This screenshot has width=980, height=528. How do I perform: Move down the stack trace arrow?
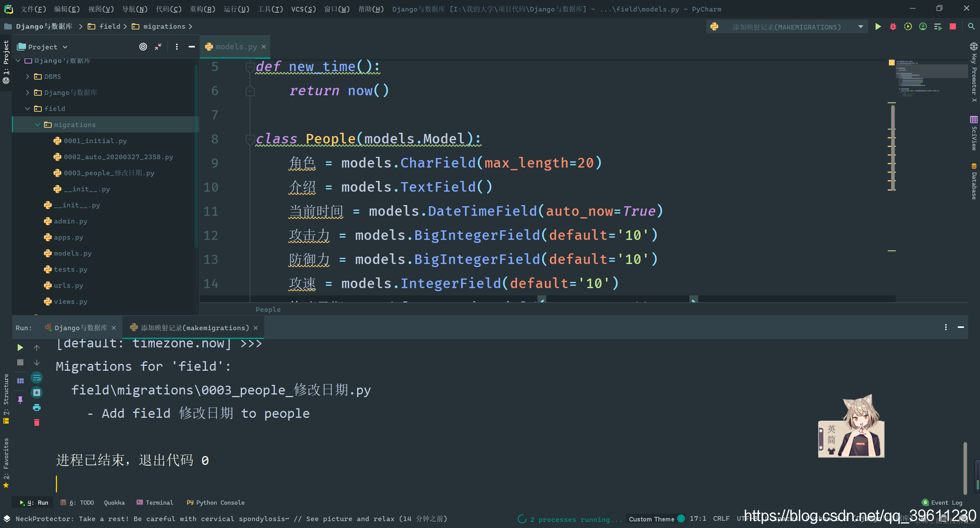click(x=37, y=362)
